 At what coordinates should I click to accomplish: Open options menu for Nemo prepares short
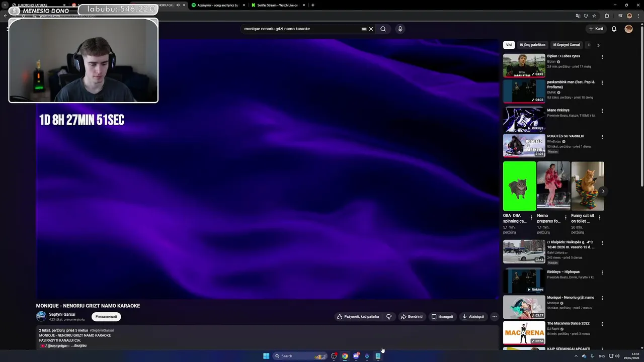(x=566, y=218)
